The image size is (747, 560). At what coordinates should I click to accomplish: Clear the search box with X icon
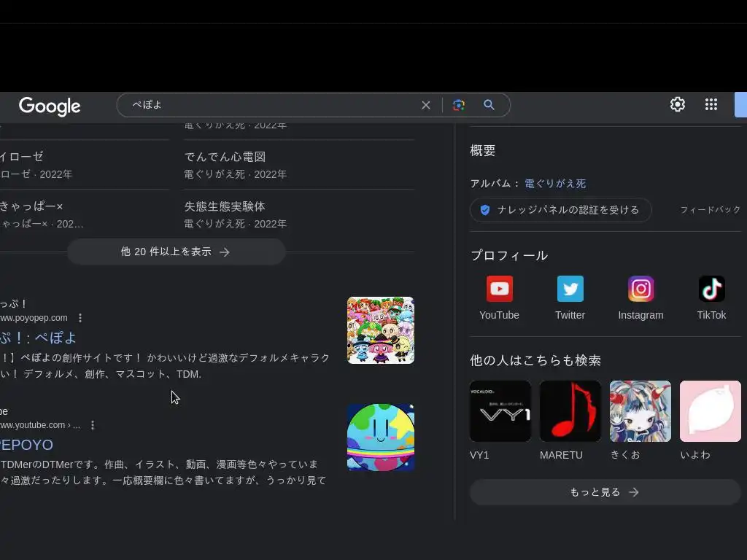click(426, 105)
